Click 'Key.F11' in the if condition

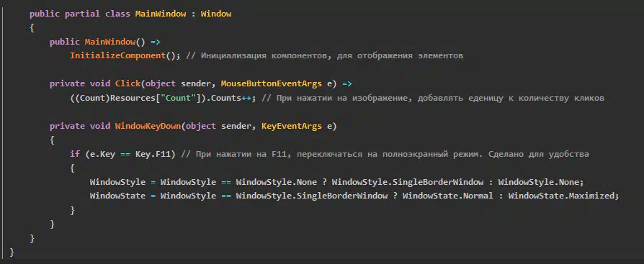pyautogui.click(x=153, y=154)
